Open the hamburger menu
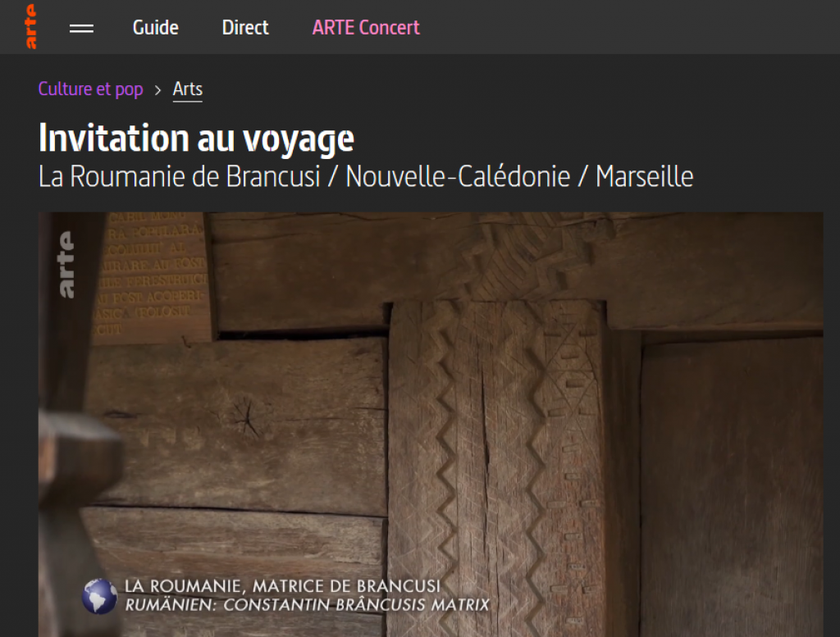Screen dimensions: 840x637 [x=81, y=28]
